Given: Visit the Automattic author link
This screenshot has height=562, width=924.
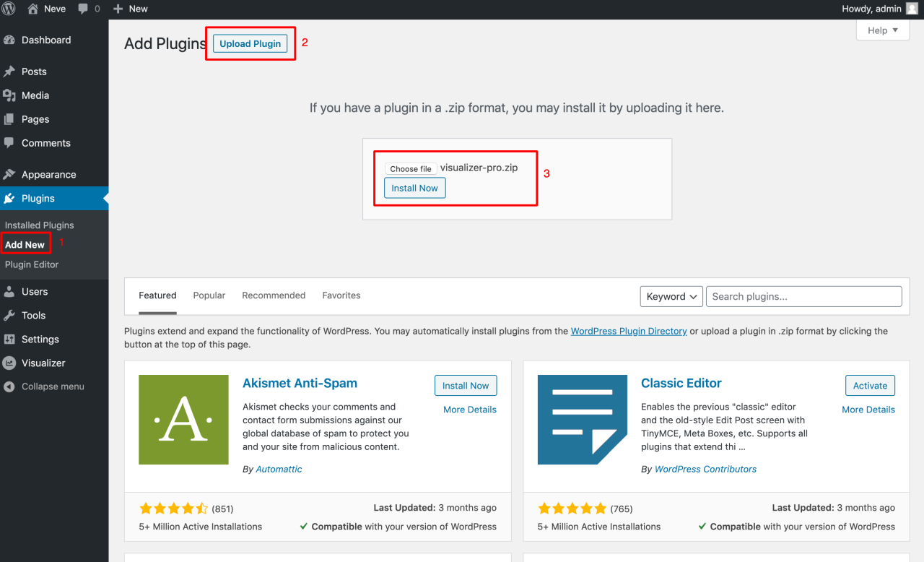Looking at the screenshot, I should (279, 469).
